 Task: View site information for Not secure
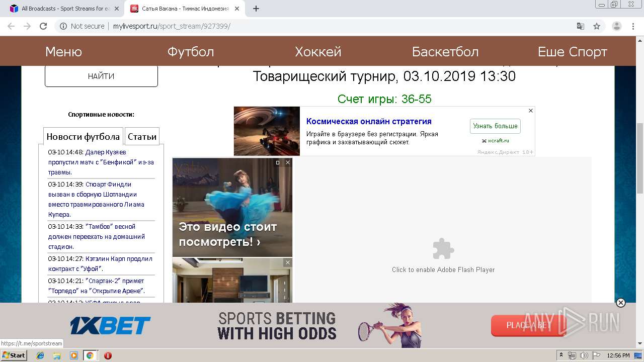click(82, 26)
